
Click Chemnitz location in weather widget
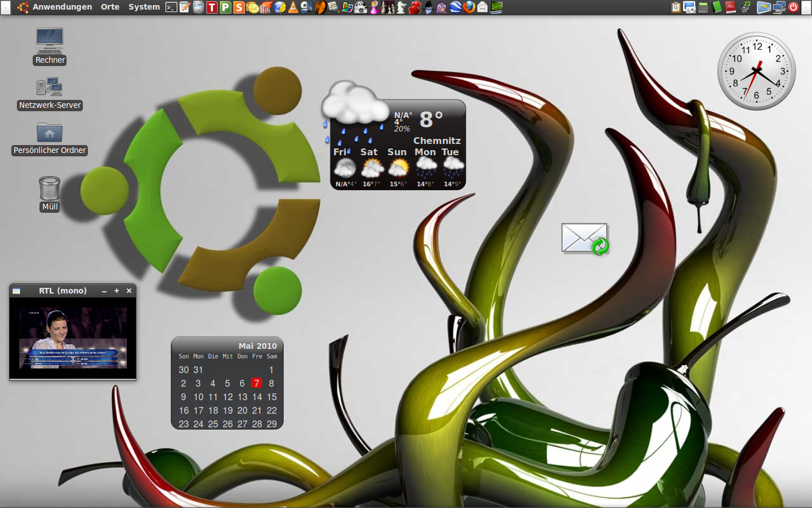point(437,141)
